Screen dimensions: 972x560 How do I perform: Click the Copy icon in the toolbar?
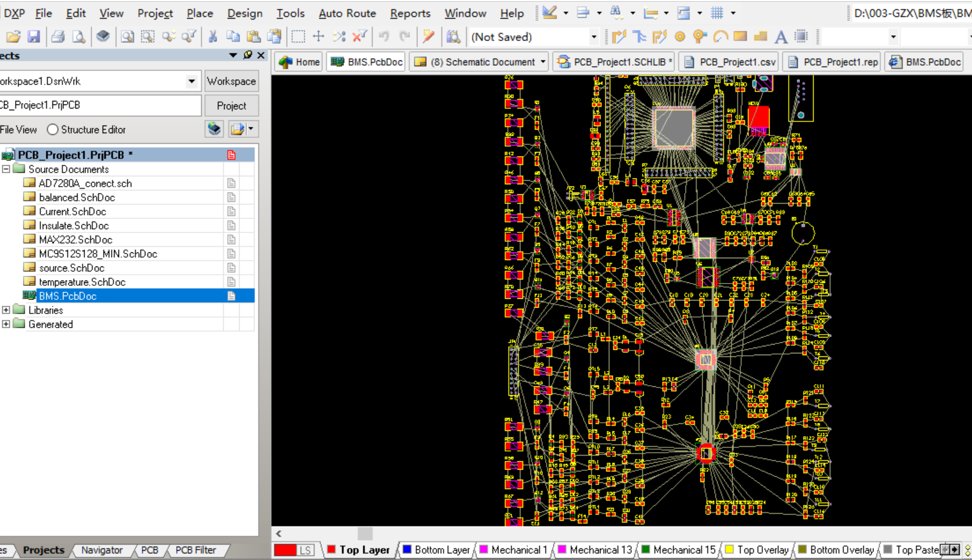click(x=233, y=37)
